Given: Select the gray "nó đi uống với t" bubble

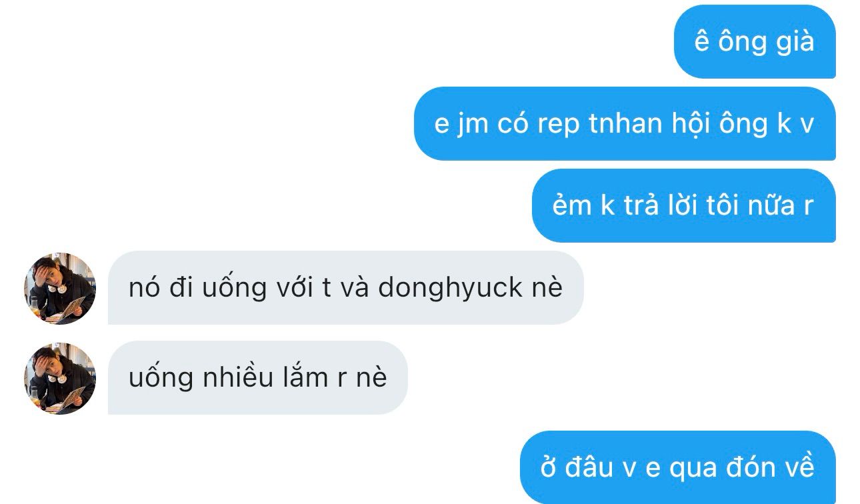Looking at the screenshot, I should [345, 287].
